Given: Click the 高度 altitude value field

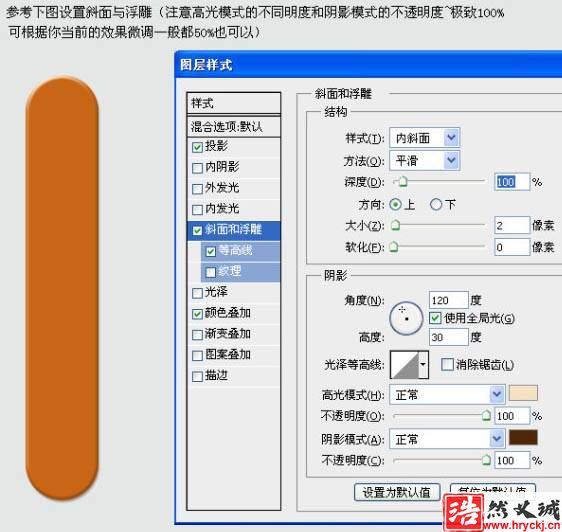Looking at the screenshot, I should pyautogui.click(x=448, y=337).
